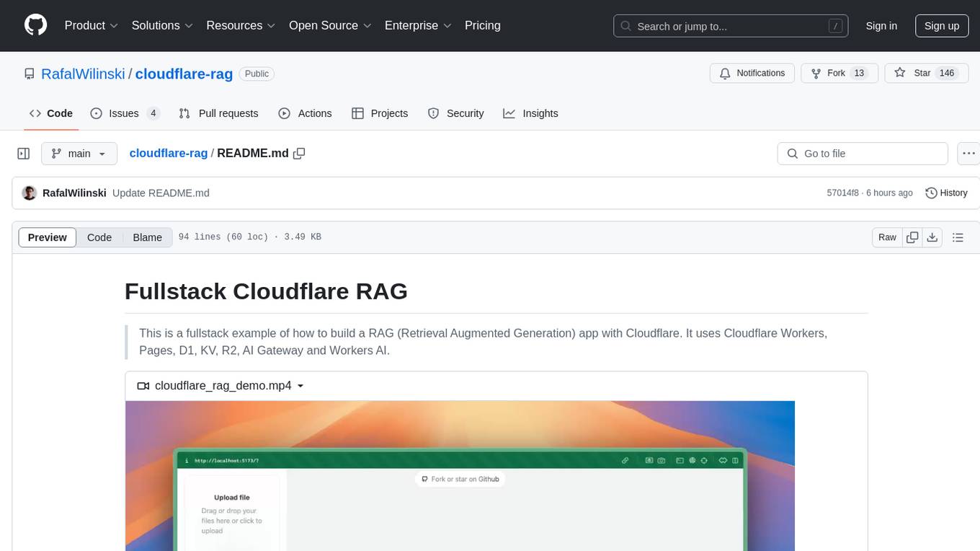
Task: Open the cloudflare-rag repository title link
Action: click(x=184, y=74)
